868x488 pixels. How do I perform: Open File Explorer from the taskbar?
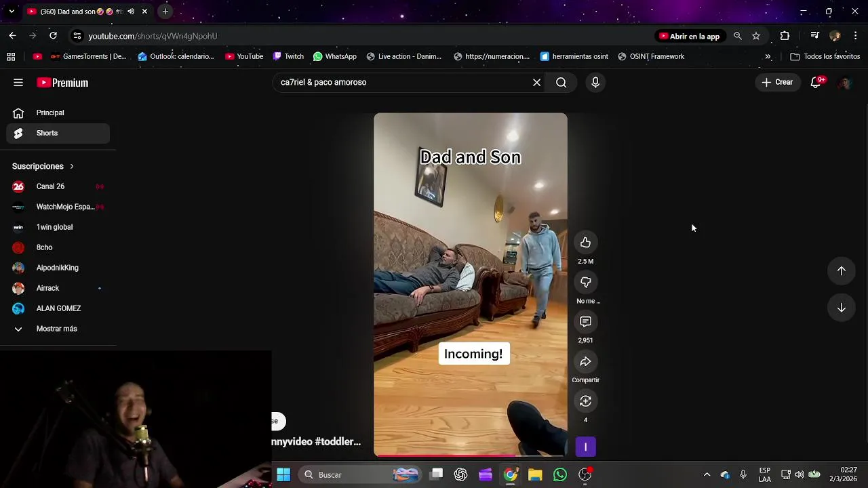[535, 474]
